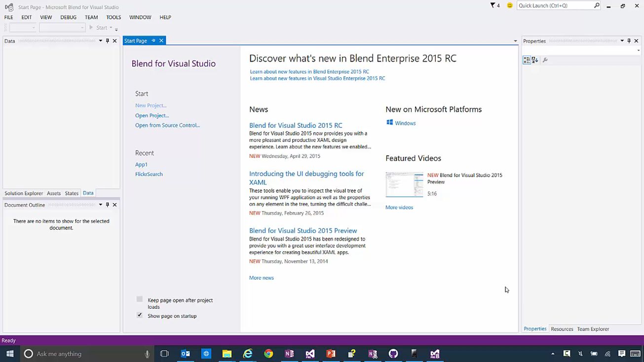Open the TOOLS menu
Viewport: 644px width, 362px height.
[x=114, y=17]
